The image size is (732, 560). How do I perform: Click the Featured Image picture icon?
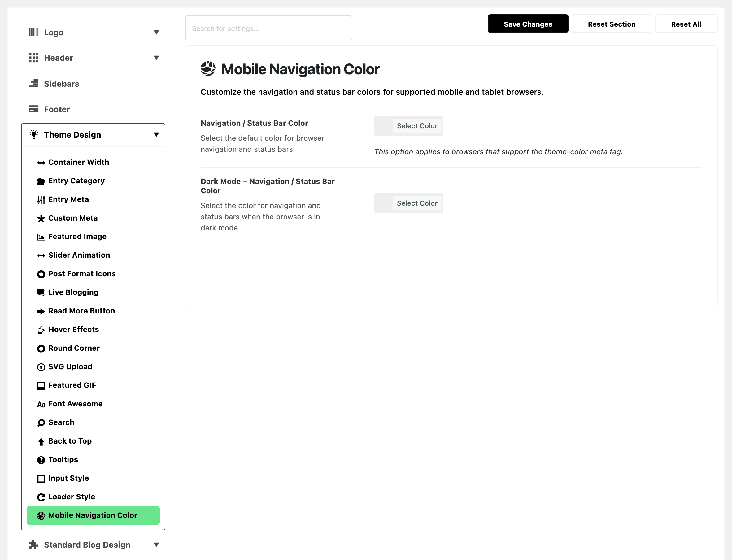click(41, 237)
